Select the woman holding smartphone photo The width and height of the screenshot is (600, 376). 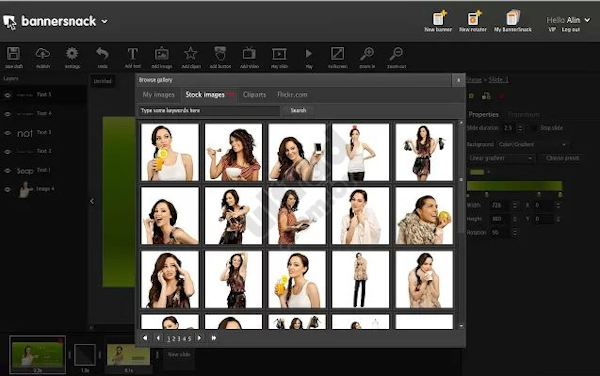[x=297, y=152]
